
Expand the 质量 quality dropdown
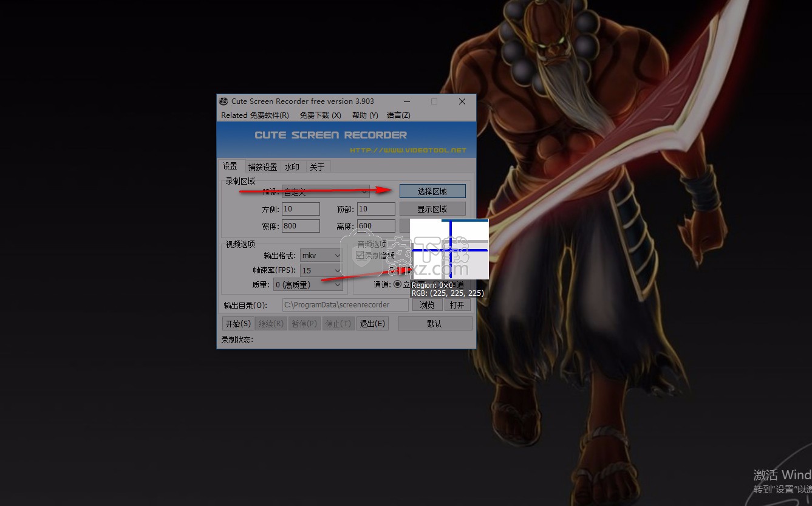pyautogui.click(x=308, y=284)
